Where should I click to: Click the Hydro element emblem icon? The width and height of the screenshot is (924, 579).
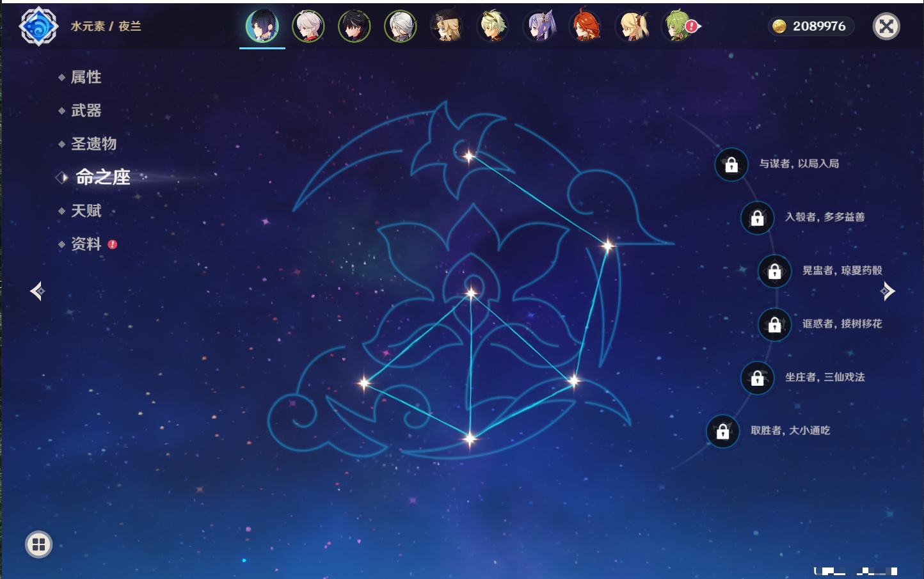(x=38, y=26)
